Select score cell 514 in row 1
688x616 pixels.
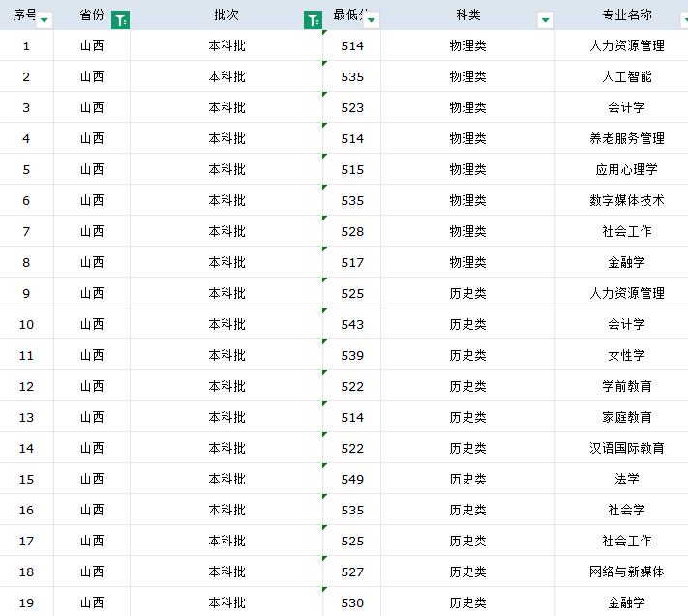352,45
